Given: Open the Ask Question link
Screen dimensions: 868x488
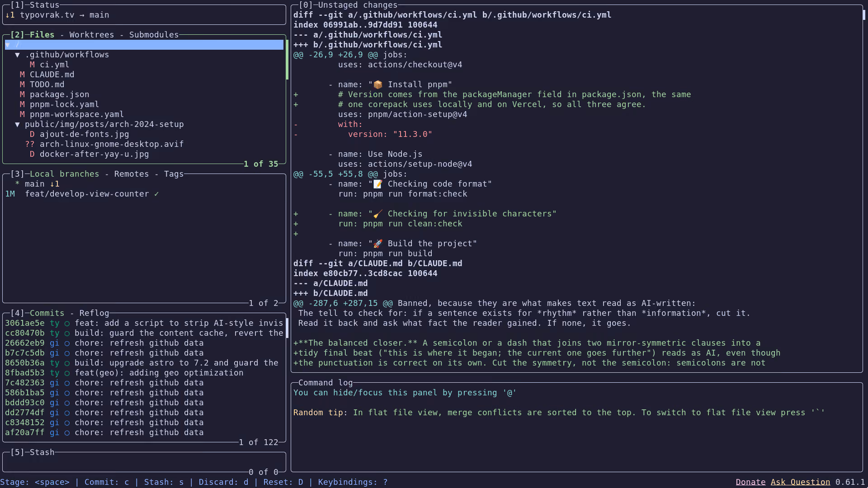Looking at the screenshot, I should click(800, 482).
